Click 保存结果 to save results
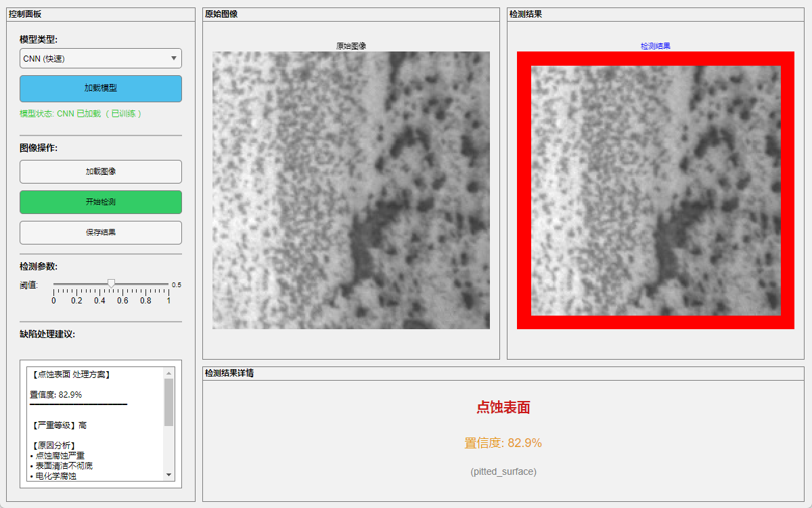This screenshot has width=812, height=508. (101, 232)
